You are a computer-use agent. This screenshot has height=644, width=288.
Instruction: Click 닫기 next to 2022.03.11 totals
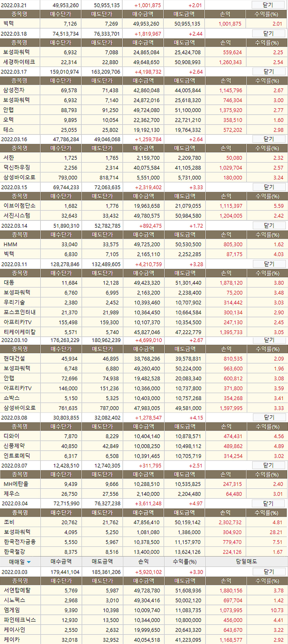pos(269,264)
